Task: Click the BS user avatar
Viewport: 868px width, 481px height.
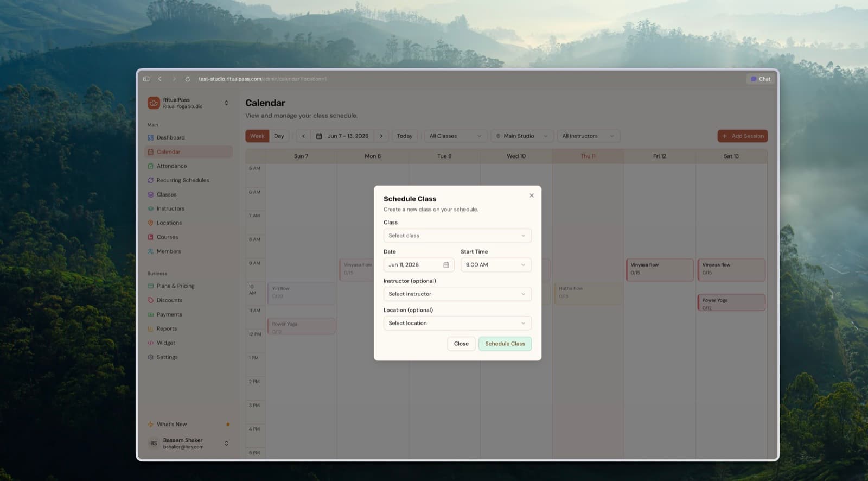Action: click(154, 444)
